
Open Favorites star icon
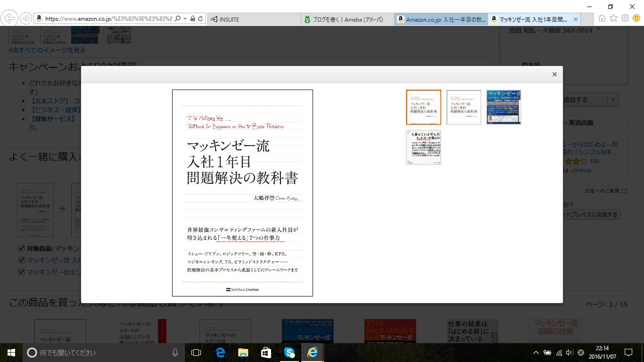613,18
